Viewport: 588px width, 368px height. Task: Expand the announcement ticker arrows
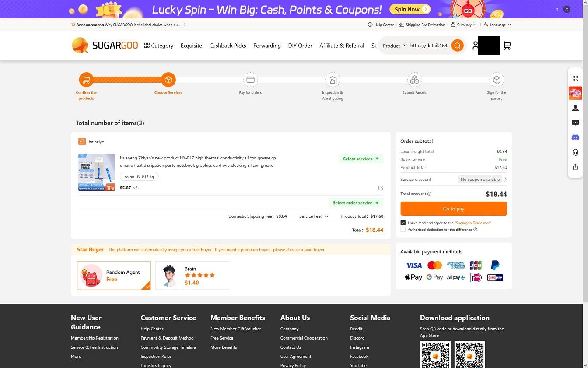[184, 25]
